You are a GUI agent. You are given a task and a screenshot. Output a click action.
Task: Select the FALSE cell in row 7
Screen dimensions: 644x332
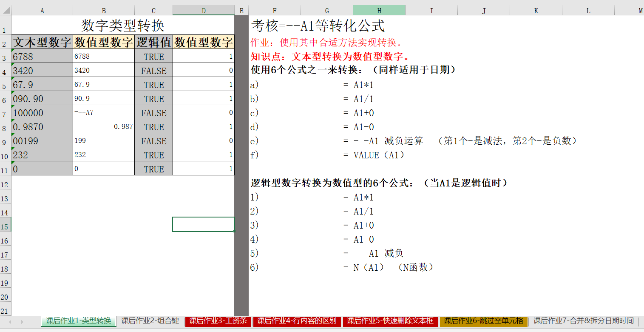click(153, 112)
